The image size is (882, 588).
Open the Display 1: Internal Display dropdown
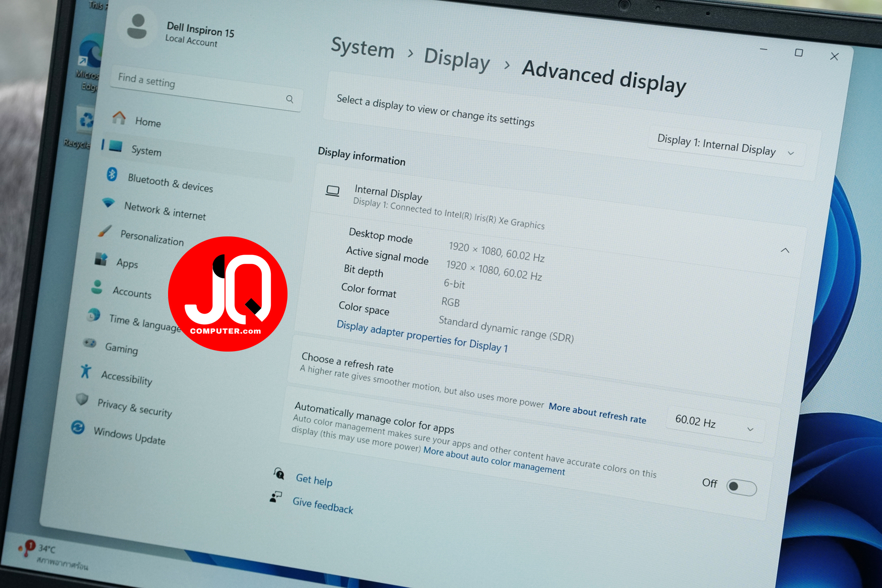click(726, 146)
